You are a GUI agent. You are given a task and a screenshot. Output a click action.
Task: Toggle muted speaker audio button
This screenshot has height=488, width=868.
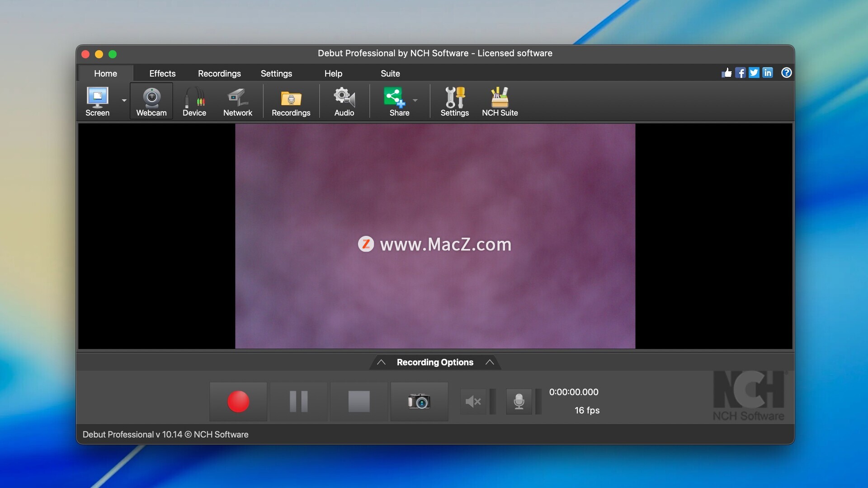tap(473, 401)
